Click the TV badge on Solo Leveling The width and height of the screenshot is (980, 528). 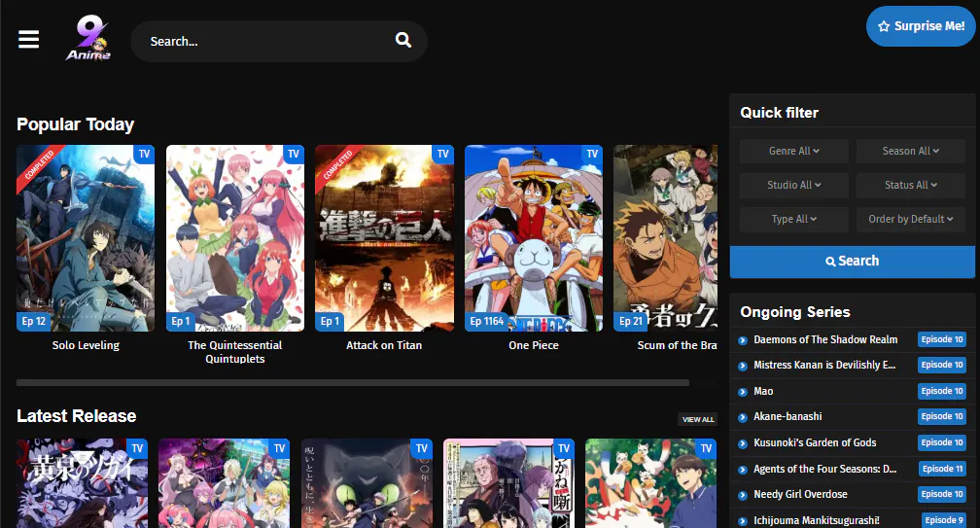pos(144,155)
